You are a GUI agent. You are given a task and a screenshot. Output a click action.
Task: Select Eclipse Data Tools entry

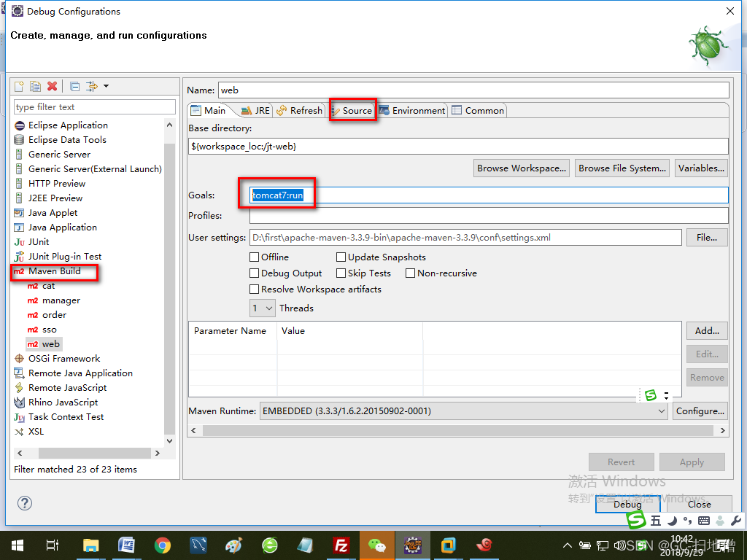(67, 140)
